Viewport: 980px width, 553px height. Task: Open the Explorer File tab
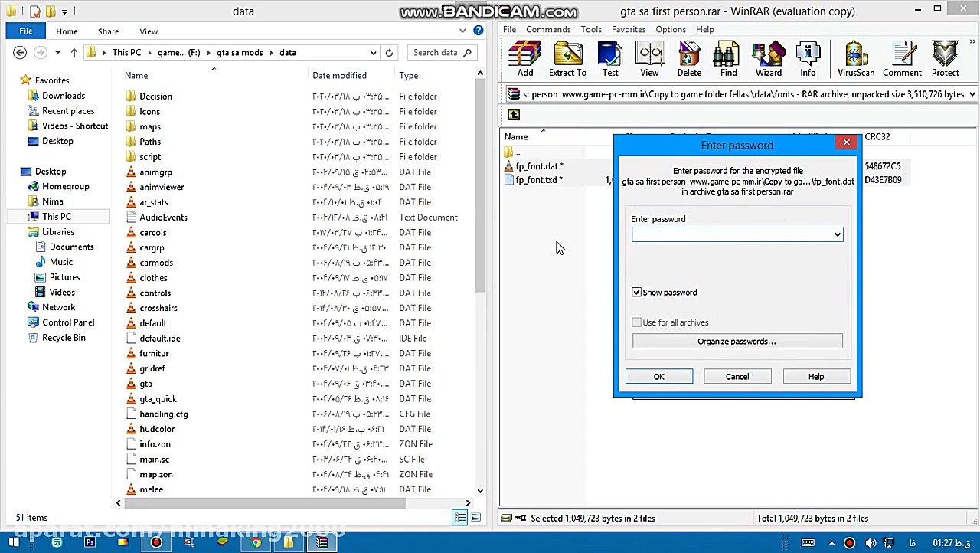click(26, 31)
